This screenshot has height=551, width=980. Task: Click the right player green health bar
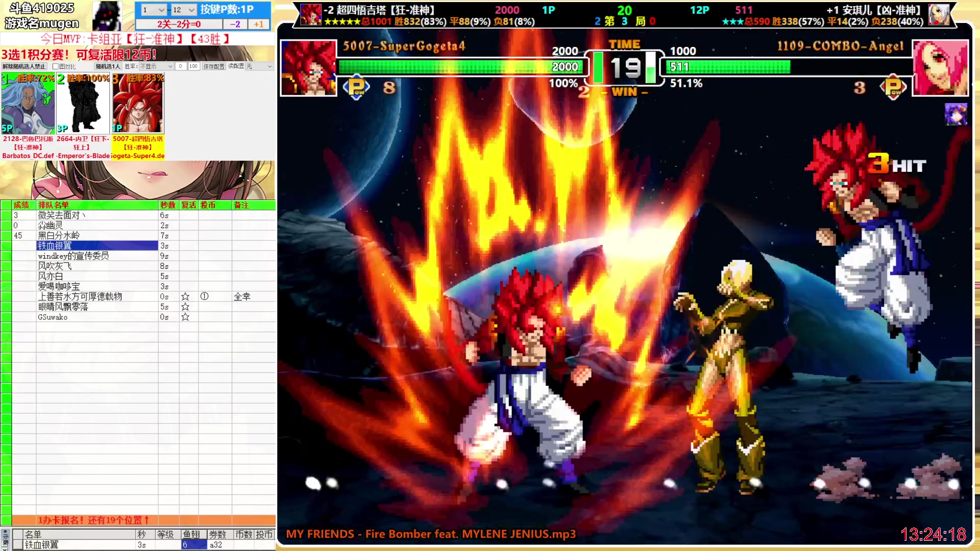pos(729,67)
